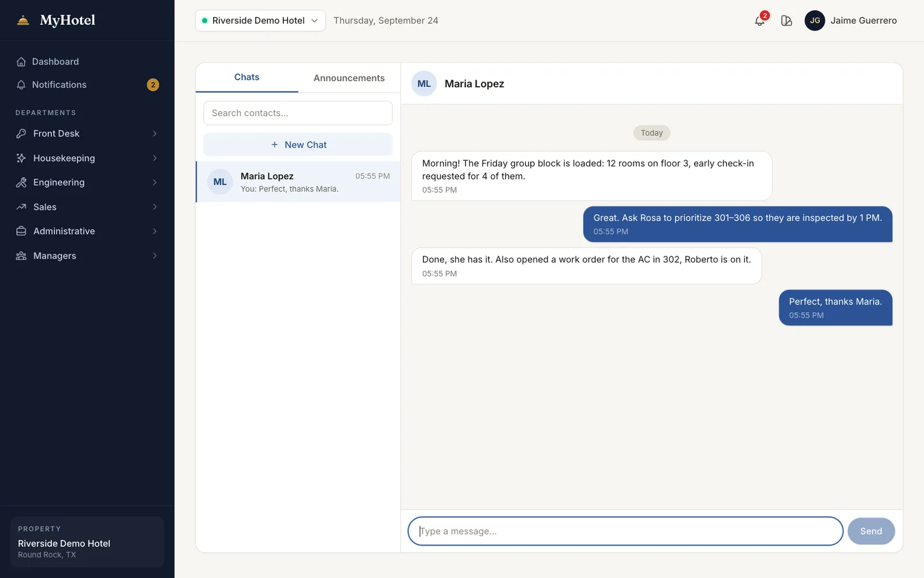Open Notifications from the sidebar

point(87,84)
